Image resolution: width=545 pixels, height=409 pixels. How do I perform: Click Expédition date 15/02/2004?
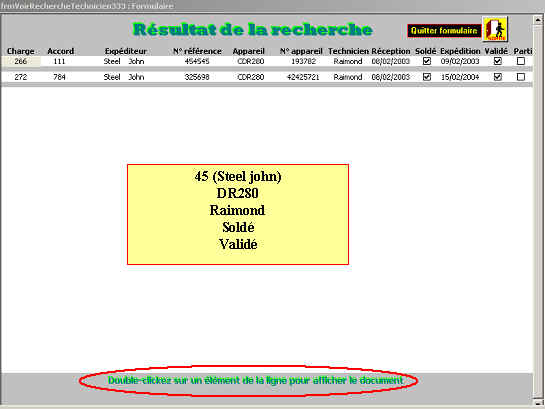[x=460, y=77]
